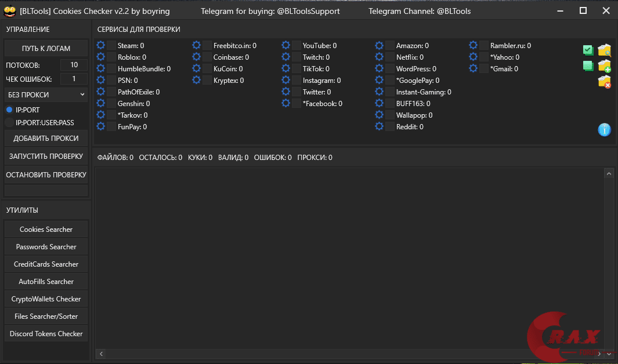Open the gear settings for Coinbase

(196, 57)
